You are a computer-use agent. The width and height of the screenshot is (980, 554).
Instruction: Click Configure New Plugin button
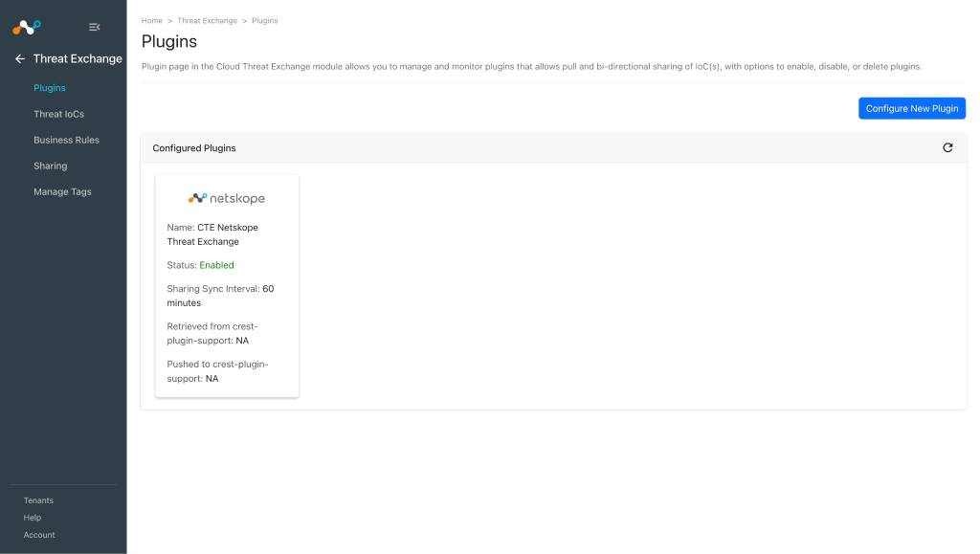[x=912, y=109]
